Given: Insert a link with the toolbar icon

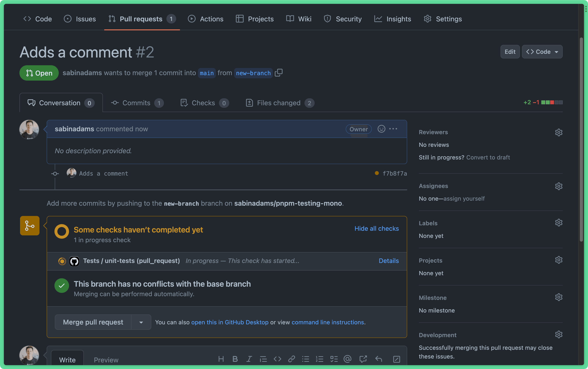Looking at the screenshot, I should pos(291,359).
